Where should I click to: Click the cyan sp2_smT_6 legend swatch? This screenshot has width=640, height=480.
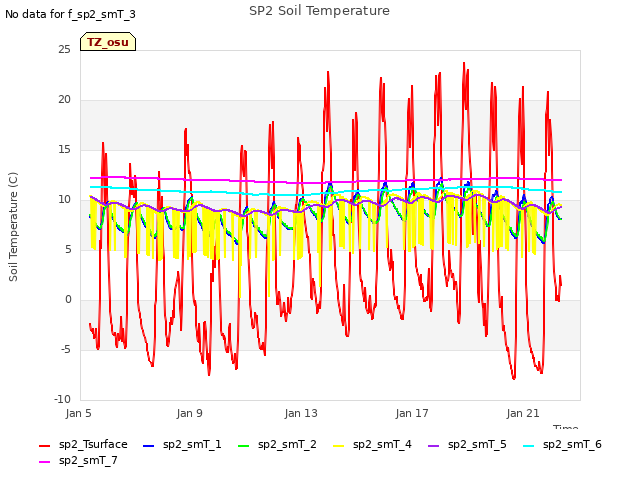tap(528, 446)
